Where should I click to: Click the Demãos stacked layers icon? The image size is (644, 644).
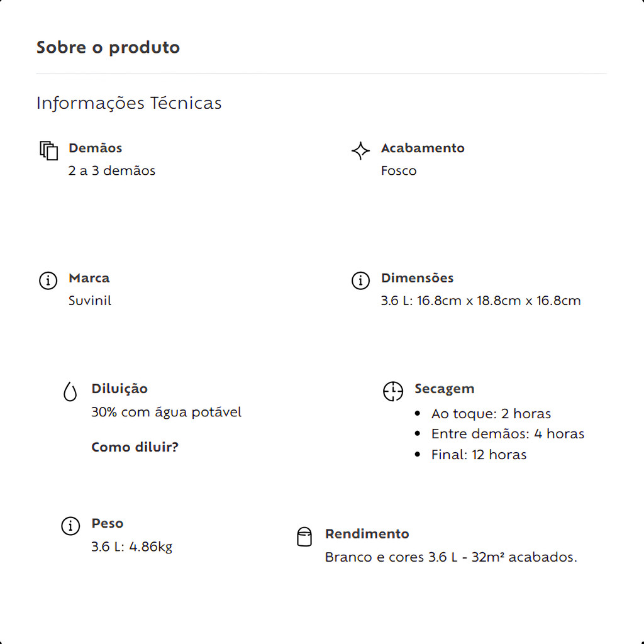(x=48, y=151)
